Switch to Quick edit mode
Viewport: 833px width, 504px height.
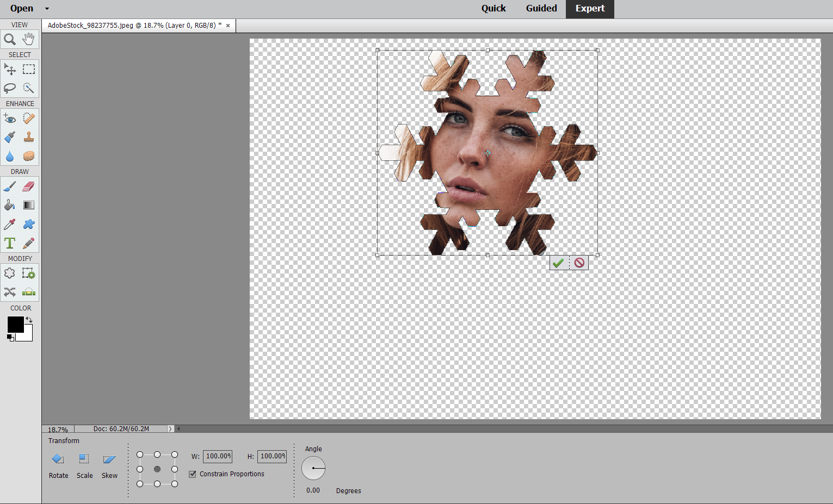[492, 8]
